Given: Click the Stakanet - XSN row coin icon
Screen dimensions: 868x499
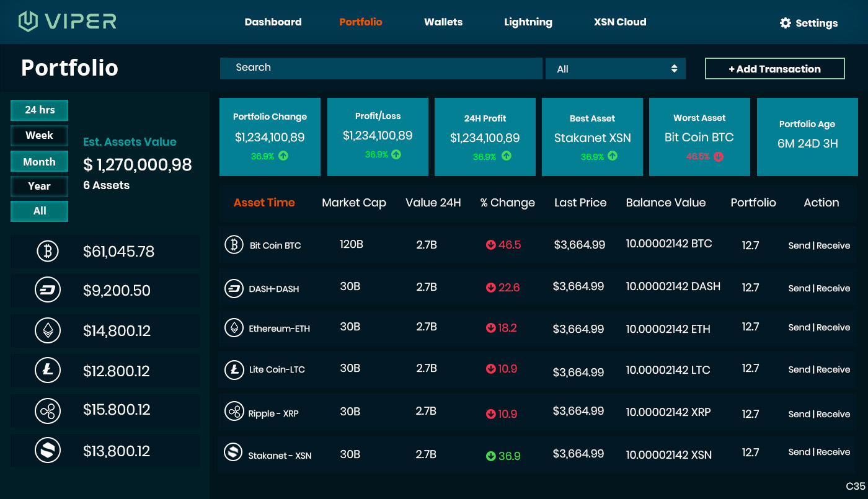Looking at the screenshot, I should 234,453.
